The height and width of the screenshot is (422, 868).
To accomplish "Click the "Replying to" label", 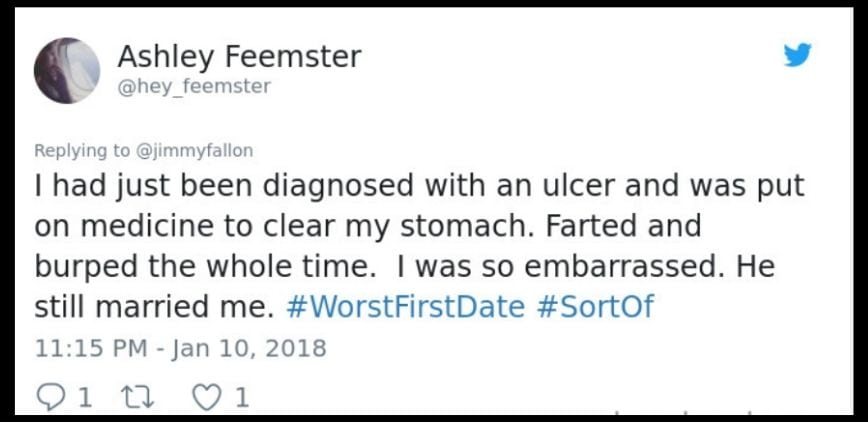I will [82, 150].
